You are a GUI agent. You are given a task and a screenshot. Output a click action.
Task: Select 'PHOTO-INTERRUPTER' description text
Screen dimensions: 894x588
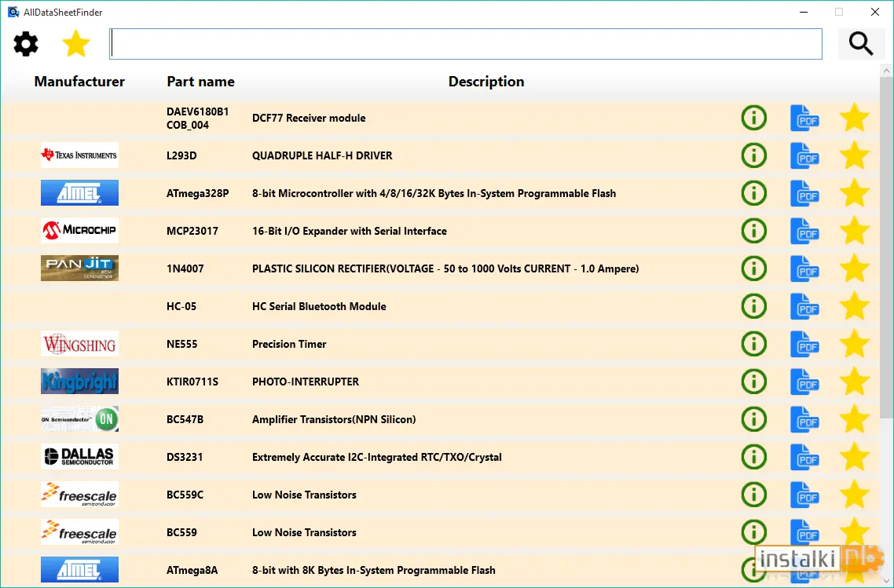click(x=306, y=382)
